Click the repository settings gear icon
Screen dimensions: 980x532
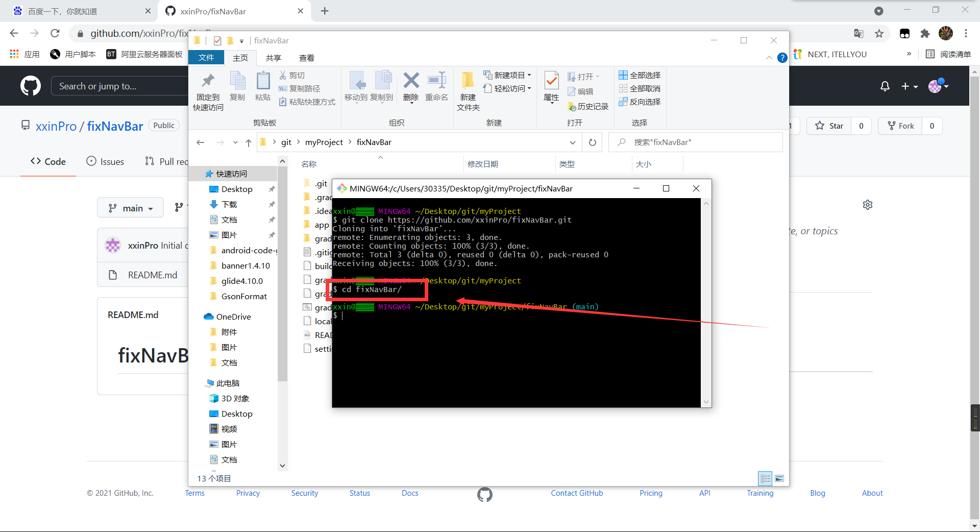click(x=868, y=205)
